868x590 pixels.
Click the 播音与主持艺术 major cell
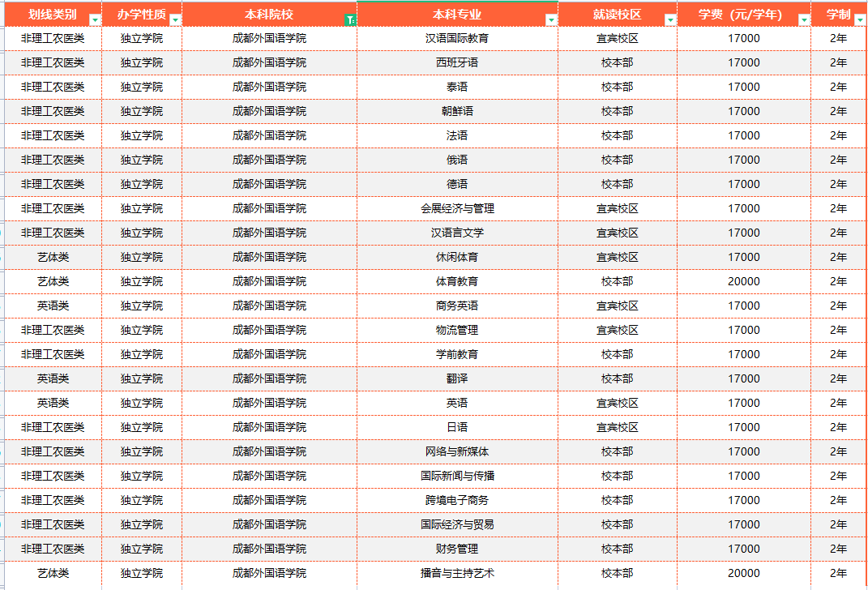pyautogui.click(x=457, y=574)
